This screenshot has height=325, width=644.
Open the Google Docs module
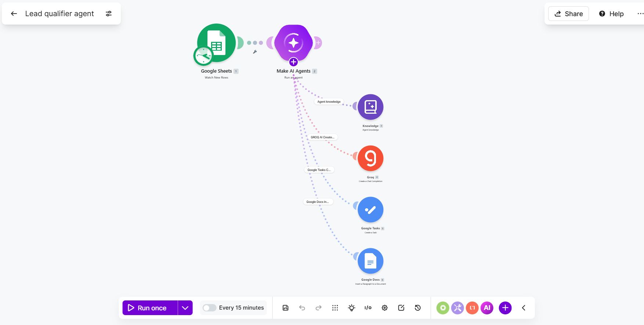click(x=370, y=261)
